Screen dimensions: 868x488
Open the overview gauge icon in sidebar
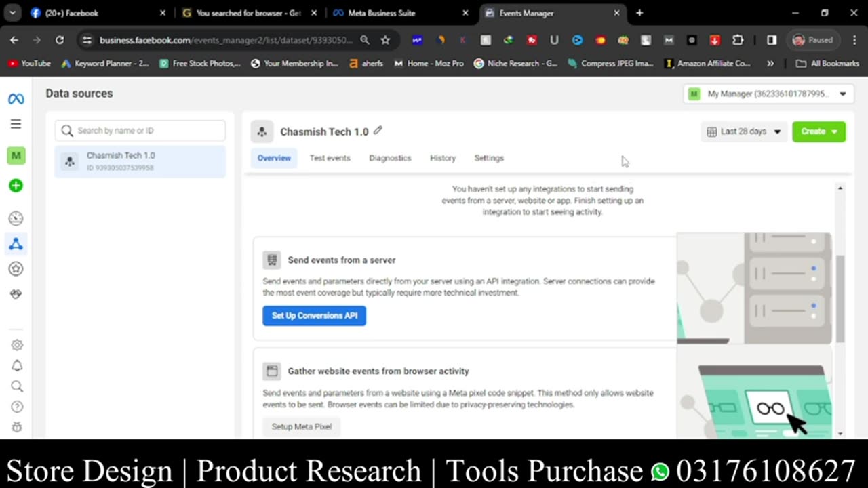pos(16,218)
